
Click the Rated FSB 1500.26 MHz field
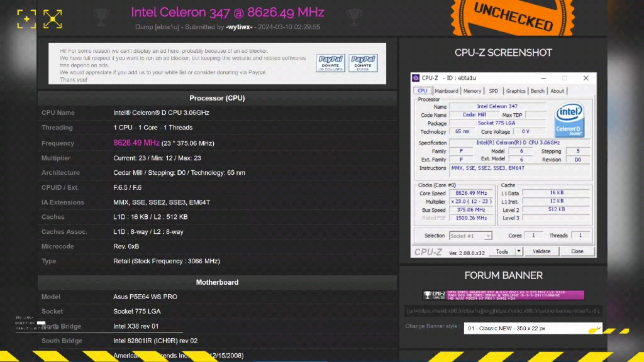pos(471,218)
